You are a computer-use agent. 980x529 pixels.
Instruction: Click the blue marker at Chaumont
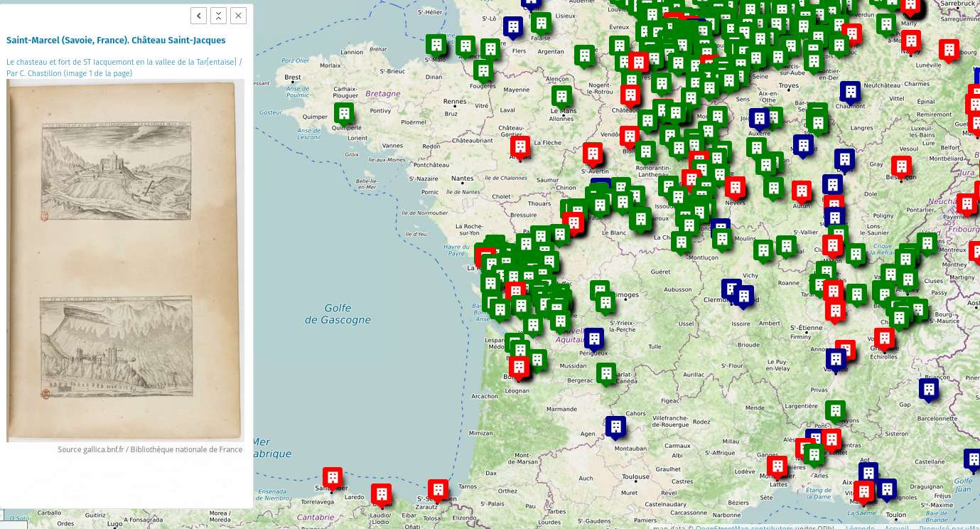pyautogui.click(x=850, y=92)
